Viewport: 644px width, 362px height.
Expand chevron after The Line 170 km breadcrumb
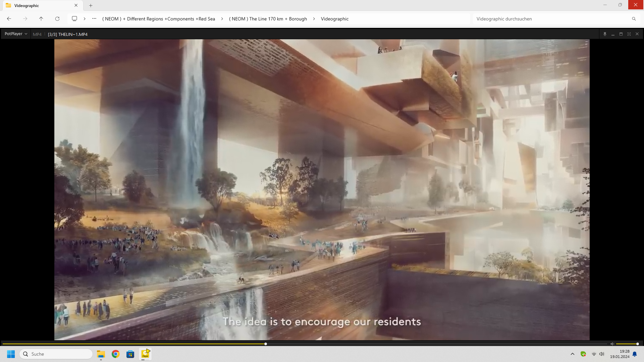coord(314,19)
